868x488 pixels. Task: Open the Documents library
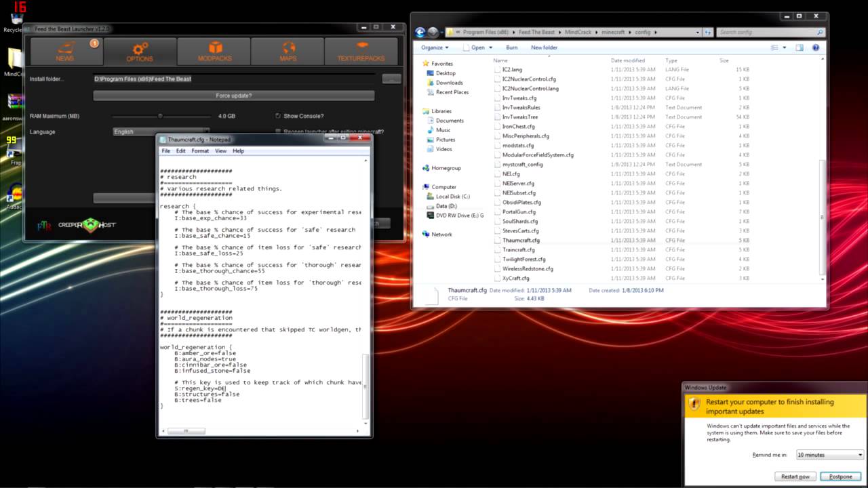coord(450,121)
